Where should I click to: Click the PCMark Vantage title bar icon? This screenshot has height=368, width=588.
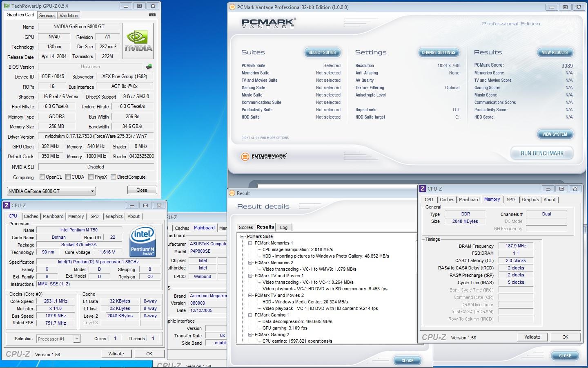pos(232,7)
